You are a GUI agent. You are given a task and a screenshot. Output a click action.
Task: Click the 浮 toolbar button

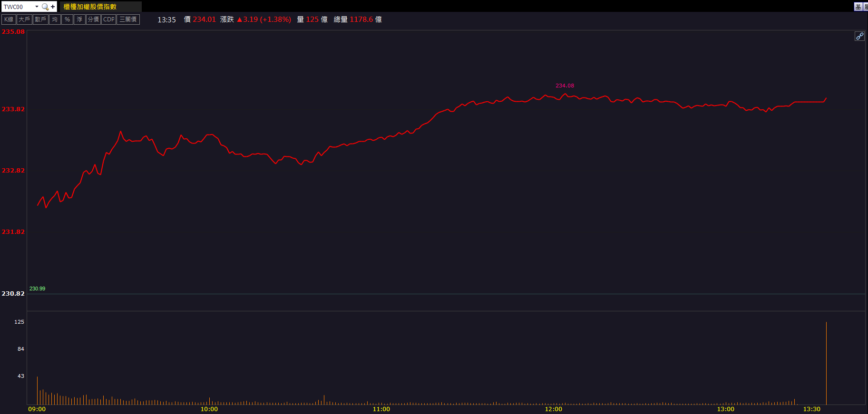(x=79, y=19)
